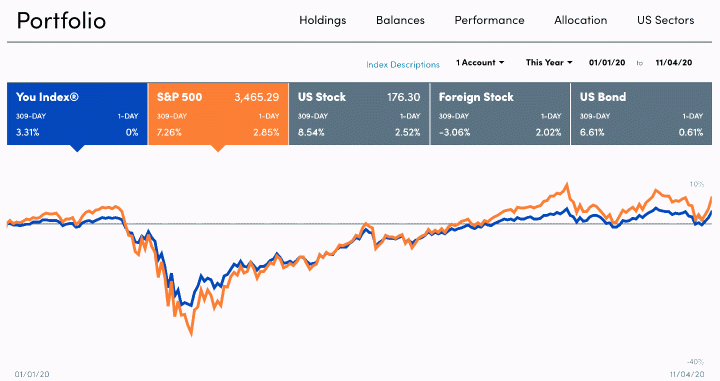Enable the US Bond index tile
720x381 pixels.
click(641, 114)
